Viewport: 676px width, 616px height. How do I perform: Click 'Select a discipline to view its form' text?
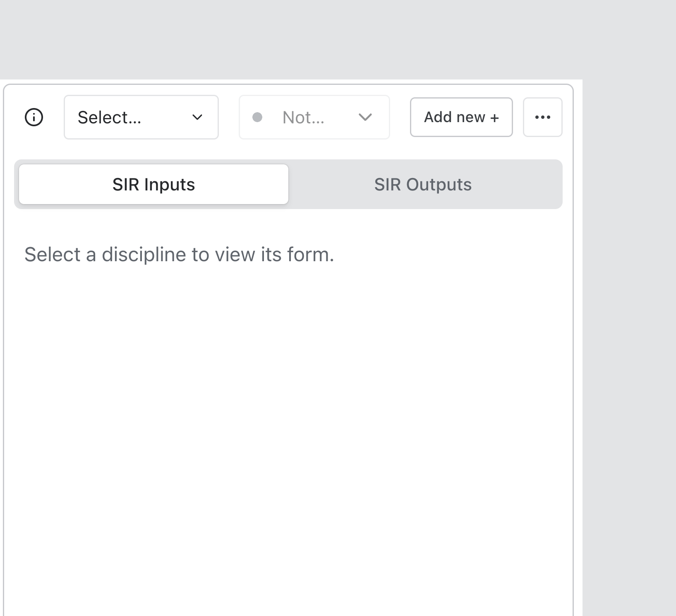179,254
